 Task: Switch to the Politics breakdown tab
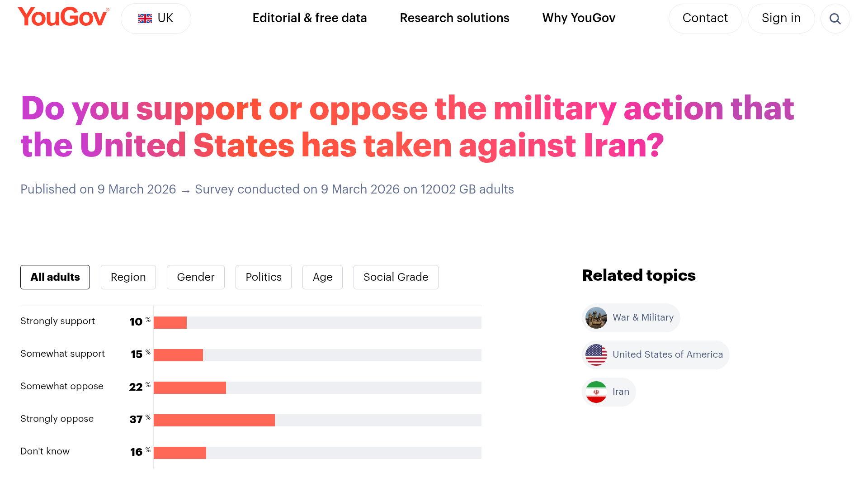[x=263, y=277]
